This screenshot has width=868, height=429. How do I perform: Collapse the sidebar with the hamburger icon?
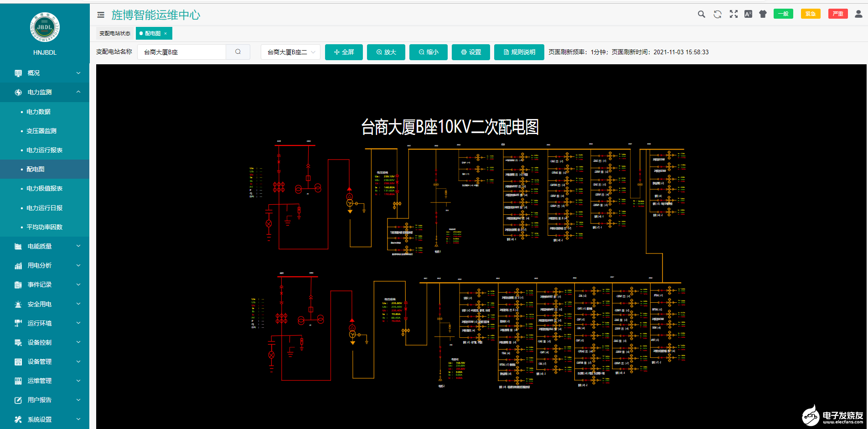point(100,14)
